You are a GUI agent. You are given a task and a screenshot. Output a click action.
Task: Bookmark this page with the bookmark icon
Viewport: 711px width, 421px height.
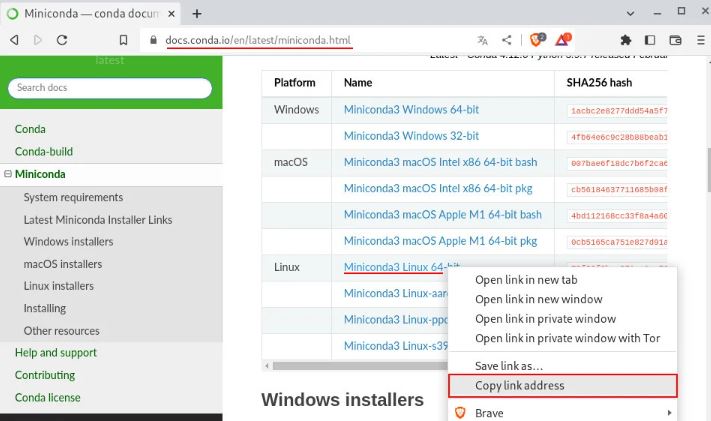tap(123, 40)
